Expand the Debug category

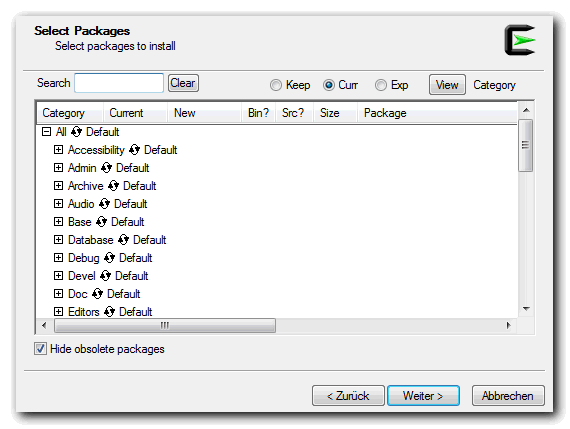[58, 257]
